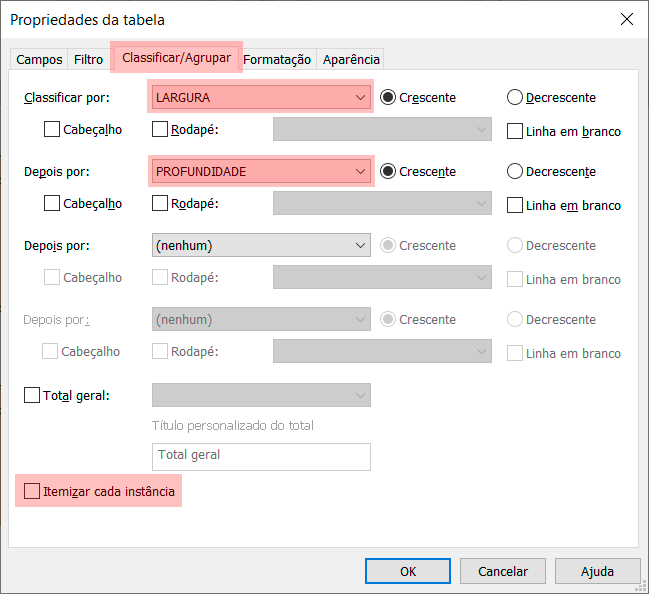Click the Cancelar button
The image size is (649, 594).
tap(503, 571)
